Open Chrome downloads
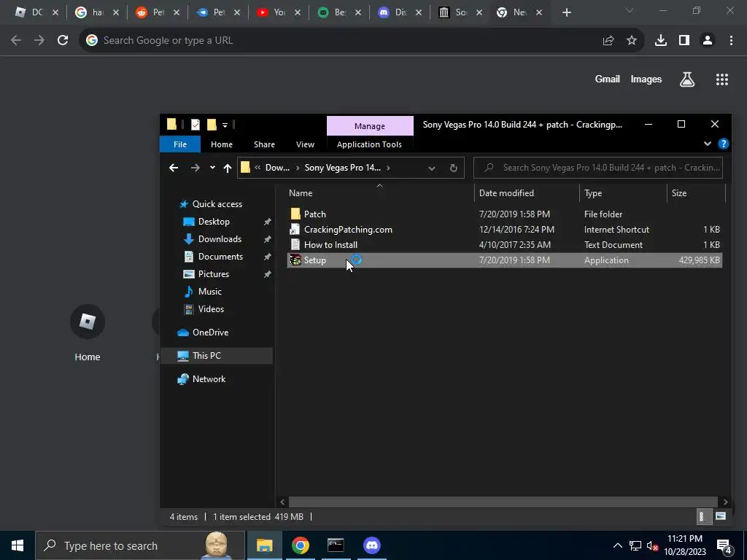 tap(661, 41)
